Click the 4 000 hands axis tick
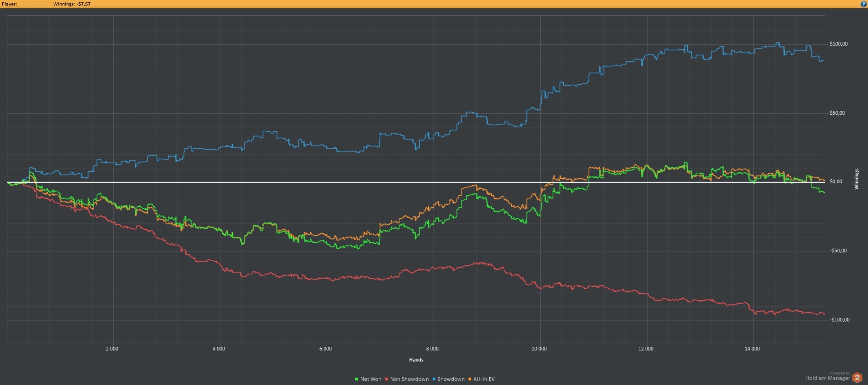Viewport: 868px width, 385px height. tap(219, 349)
